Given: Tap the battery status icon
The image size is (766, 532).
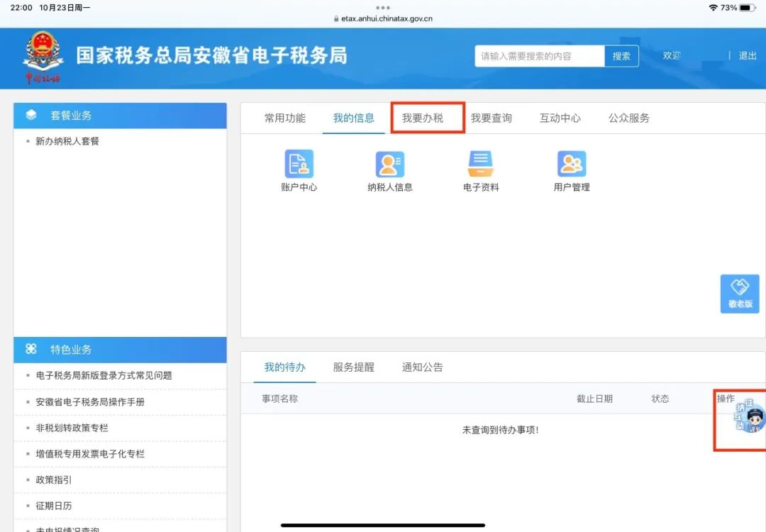Looking at the screenshot, I should [x=748, y=8].
